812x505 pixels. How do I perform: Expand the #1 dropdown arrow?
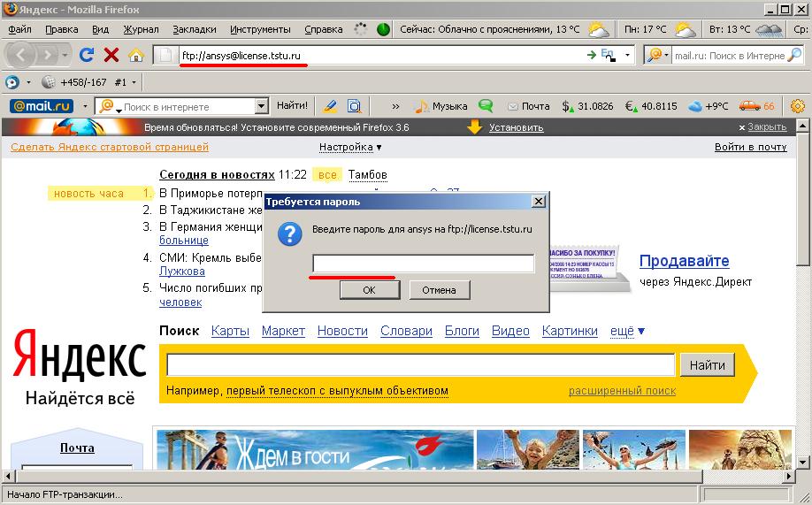pos(134,82)
